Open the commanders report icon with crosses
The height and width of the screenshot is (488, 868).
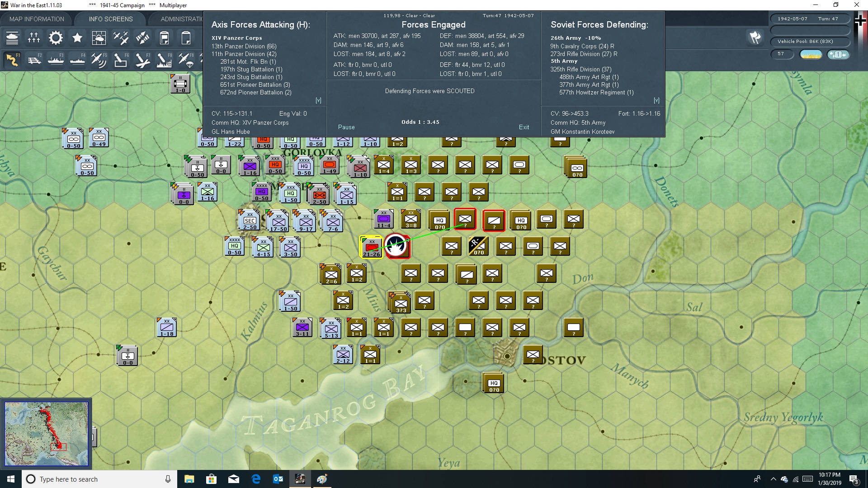click(34, 38)
